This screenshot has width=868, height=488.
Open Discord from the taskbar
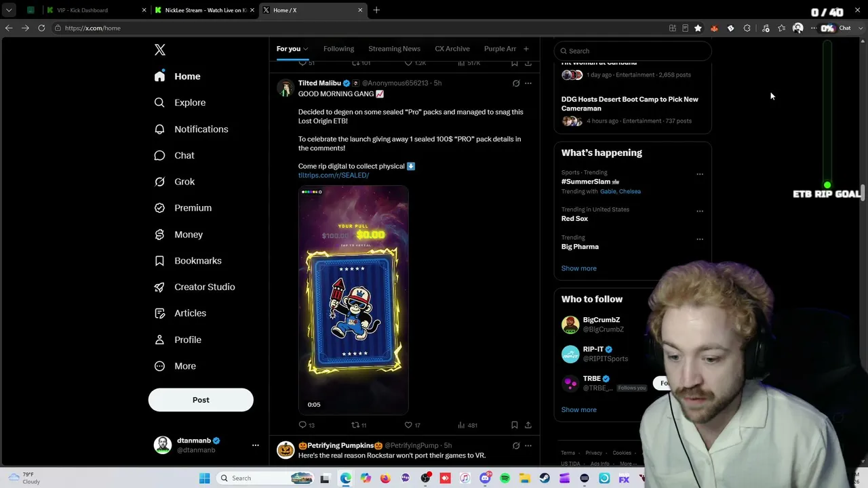pos(485,479)
